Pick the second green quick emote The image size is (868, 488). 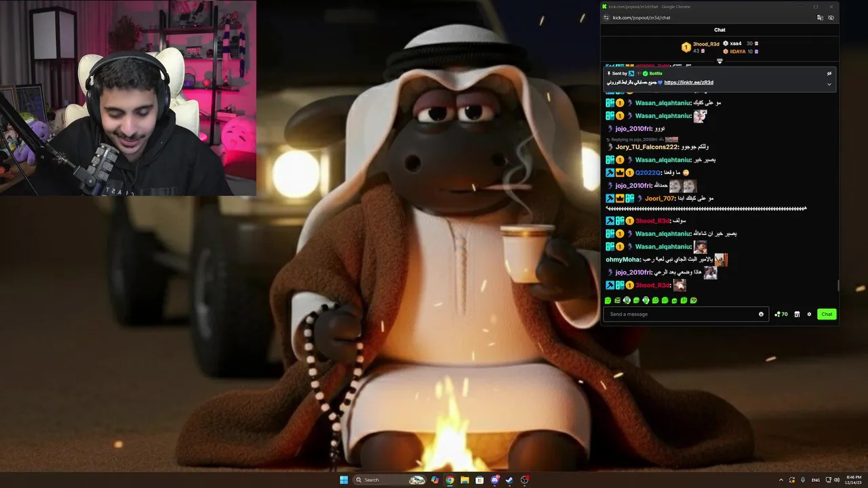click(617, 300)
